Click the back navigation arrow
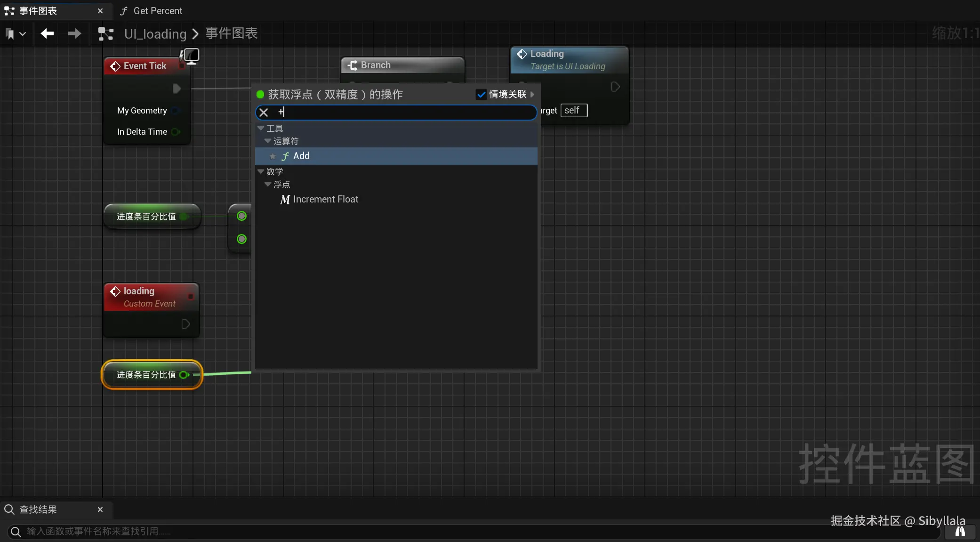The height and width of the screenshot is (542, 980). (x=47, y=33)
